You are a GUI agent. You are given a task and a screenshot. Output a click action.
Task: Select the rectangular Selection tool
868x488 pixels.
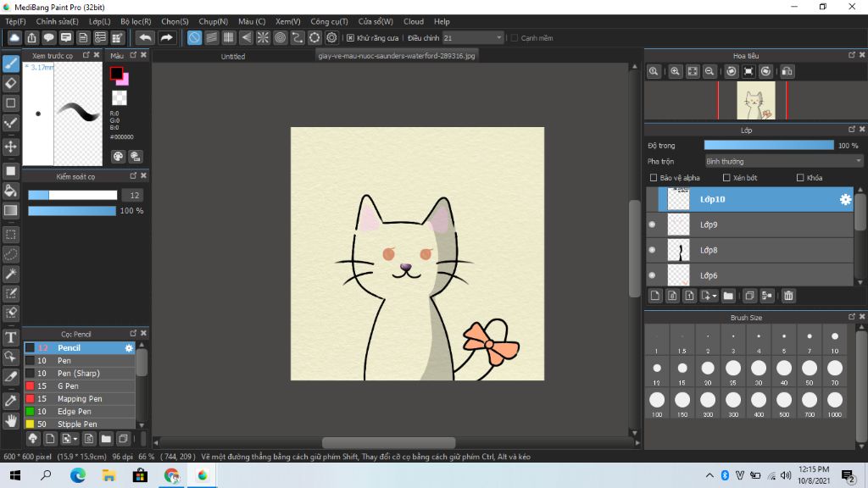(x=11, y=235)
